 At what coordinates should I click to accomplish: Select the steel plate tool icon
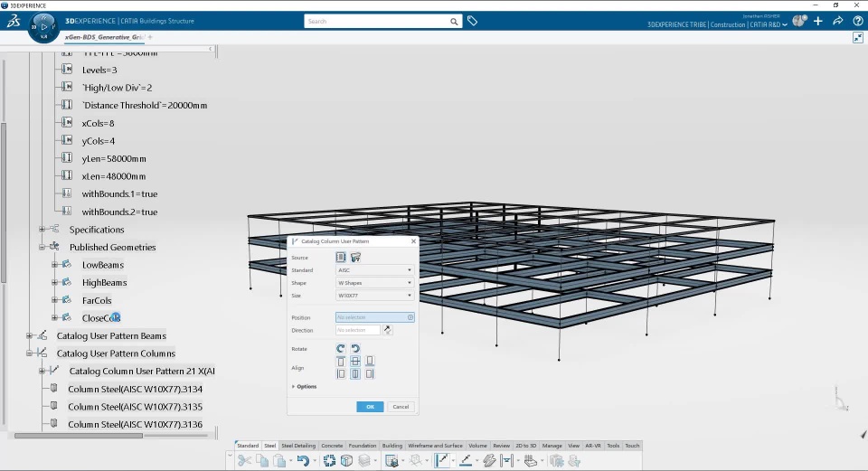click(x=489, y=460)
